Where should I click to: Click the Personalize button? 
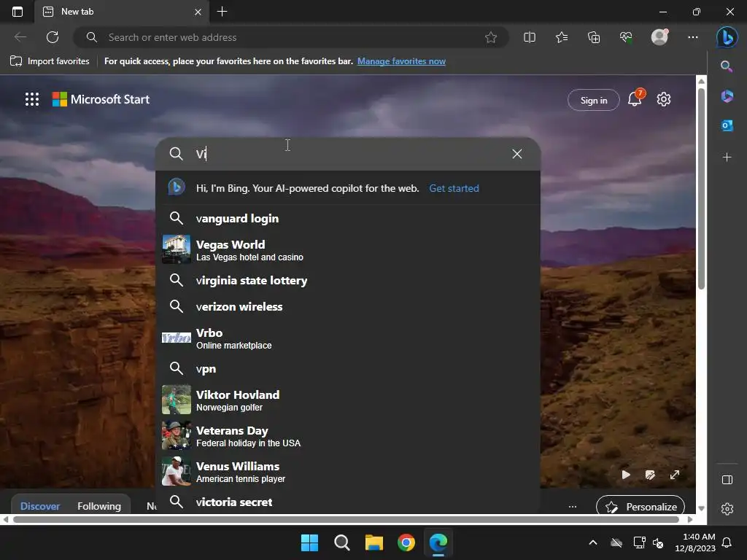(x=640, y=506)
